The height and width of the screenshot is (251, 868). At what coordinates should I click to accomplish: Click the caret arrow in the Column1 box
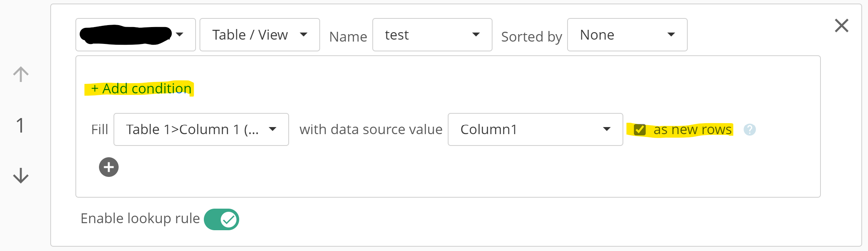[x=607, y=129]
